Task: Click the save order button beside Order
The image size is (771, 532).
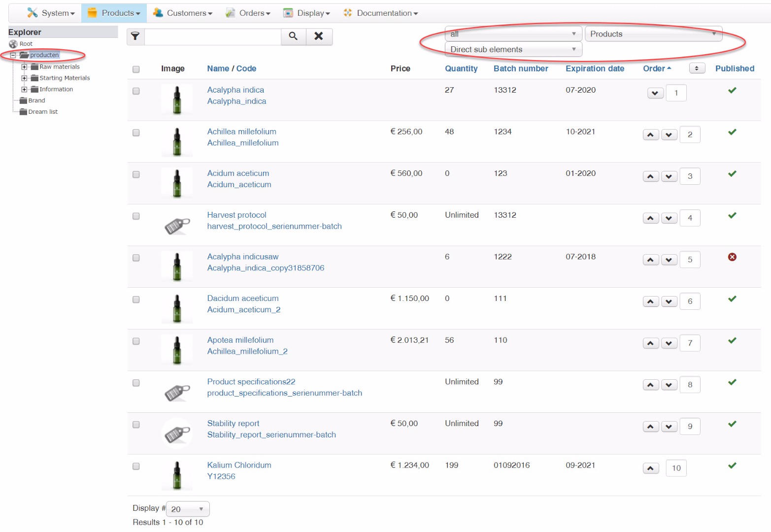Action: [x=697, y=68]
